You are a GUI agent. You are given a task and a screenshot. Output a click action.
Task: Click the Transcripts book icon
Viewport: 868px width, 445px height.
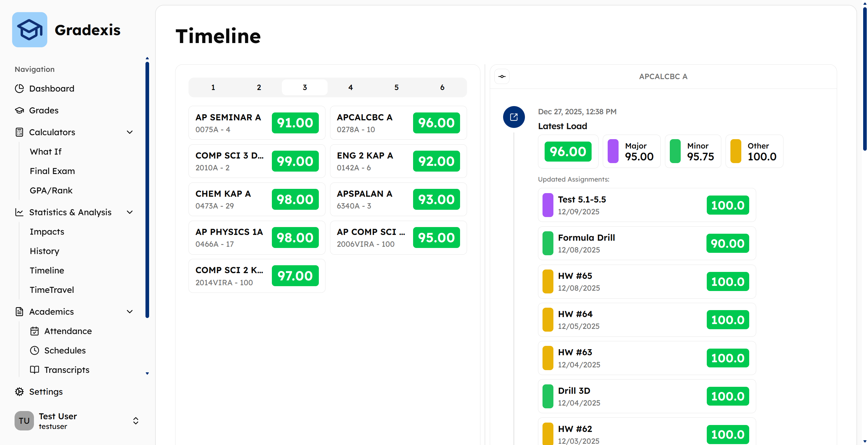point(34,370)
